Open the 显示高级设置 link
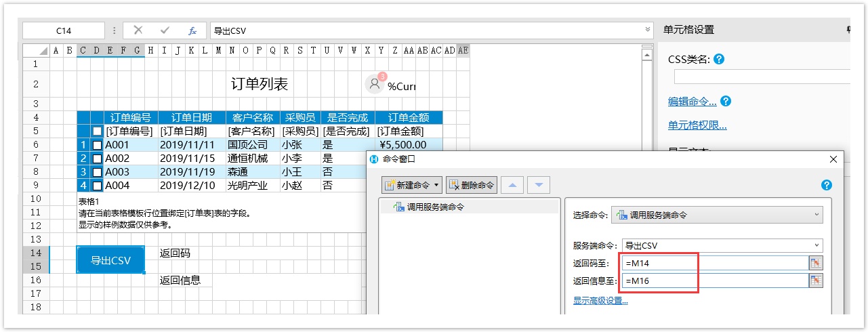 [x=600, y=301]
